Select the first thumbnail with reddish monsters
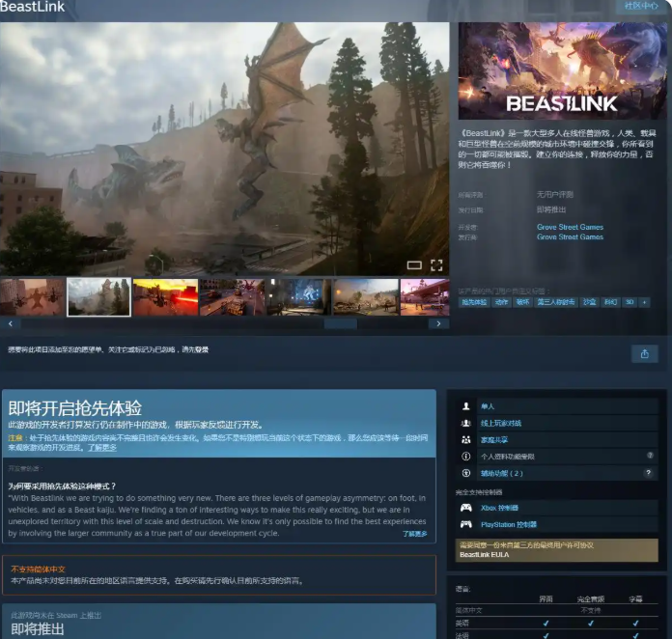Screen dimensions: 672x639 pos(33,297)
